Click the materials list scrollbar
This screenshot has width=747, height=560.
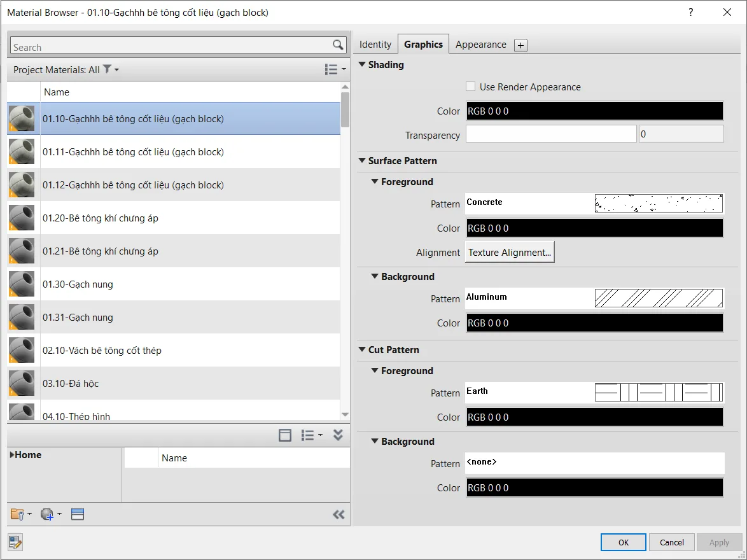coord(346,109)
